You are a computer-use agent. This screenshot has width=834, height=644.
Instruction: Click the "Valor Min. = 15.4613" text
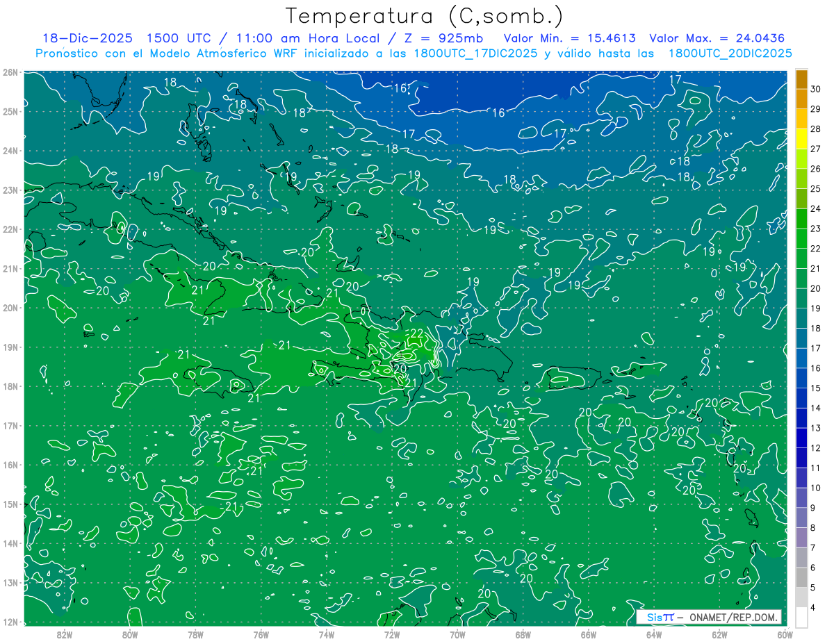tap(569, 38)
